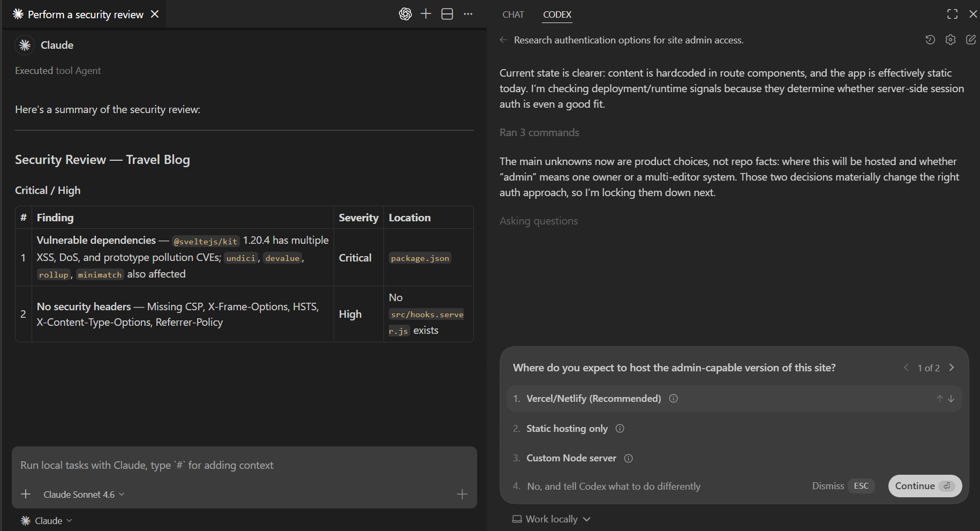Expand the Work locally dropdown

click(551, 519)
